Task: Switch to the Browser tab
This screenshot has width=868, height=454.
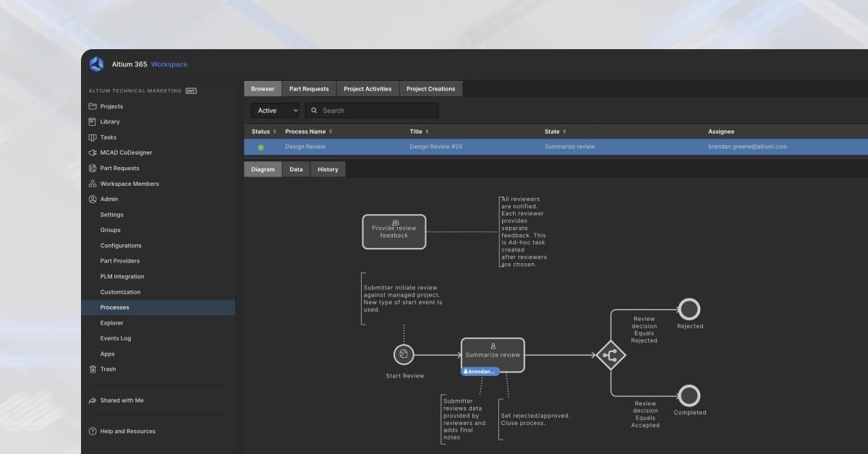Action: pos(263,89)
